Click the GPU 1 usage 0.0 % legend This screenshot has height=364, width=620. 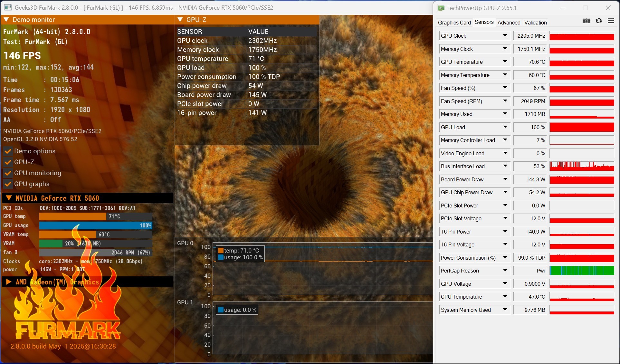(237, 310)
